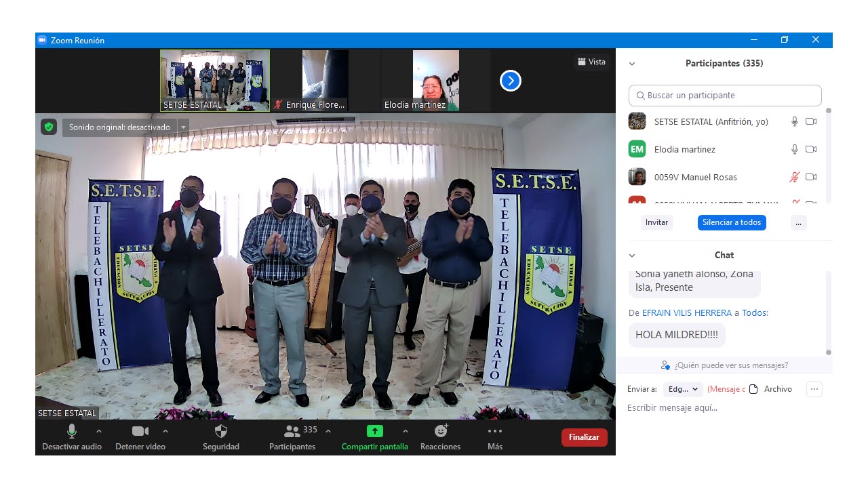Click the HOLA MILDRED!!!! chat message
The image size is (868, 488).
[677, 335]
